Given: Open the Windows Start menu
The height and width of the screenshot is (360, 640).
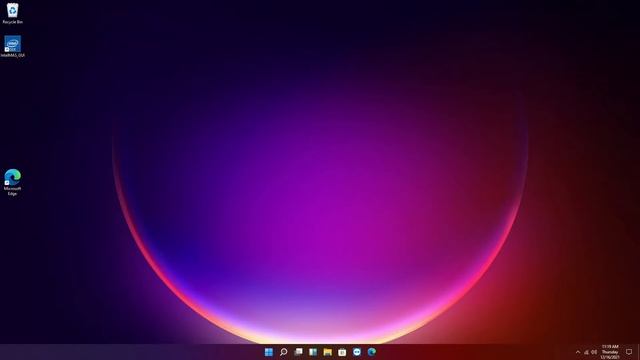Looking at the screenshot, I should pos(269,352).
